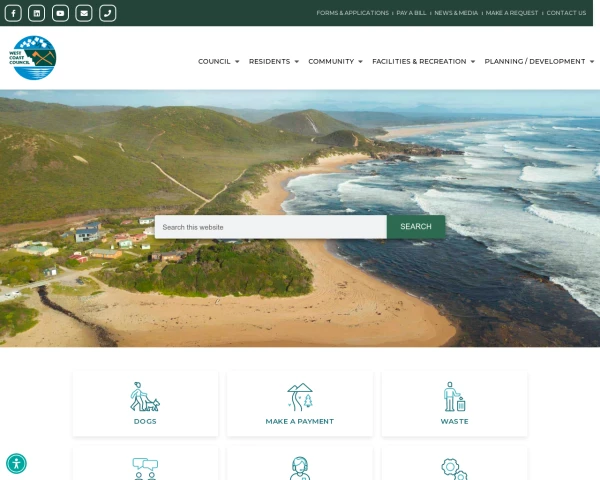The image size is (600, 480).
Task: Open the LinkedIn social icon
Action: [37, 13]
